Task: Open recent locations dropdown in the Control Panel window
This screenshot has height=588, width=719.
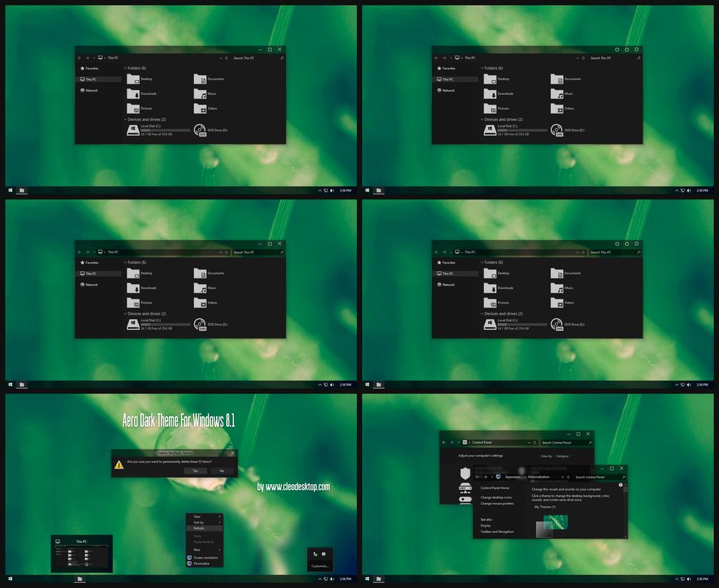Action: tap(458, 443)
